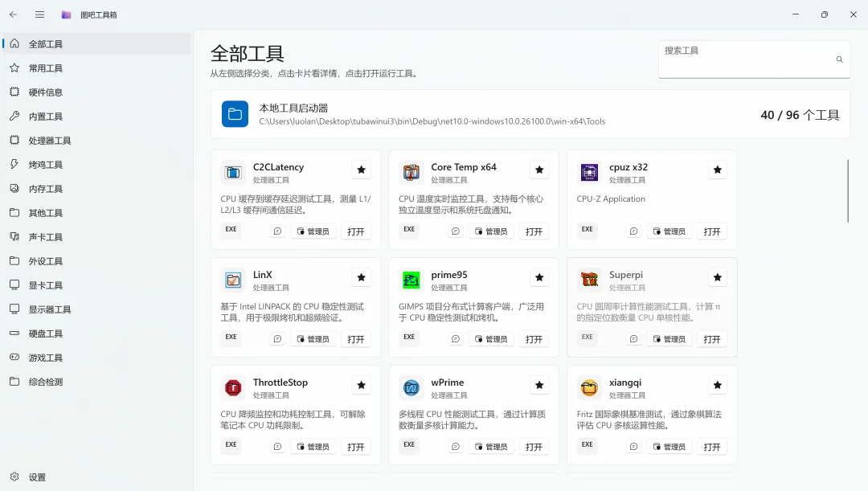
Task: Toggle favorite star on xiangqi card
Action: 718,385
